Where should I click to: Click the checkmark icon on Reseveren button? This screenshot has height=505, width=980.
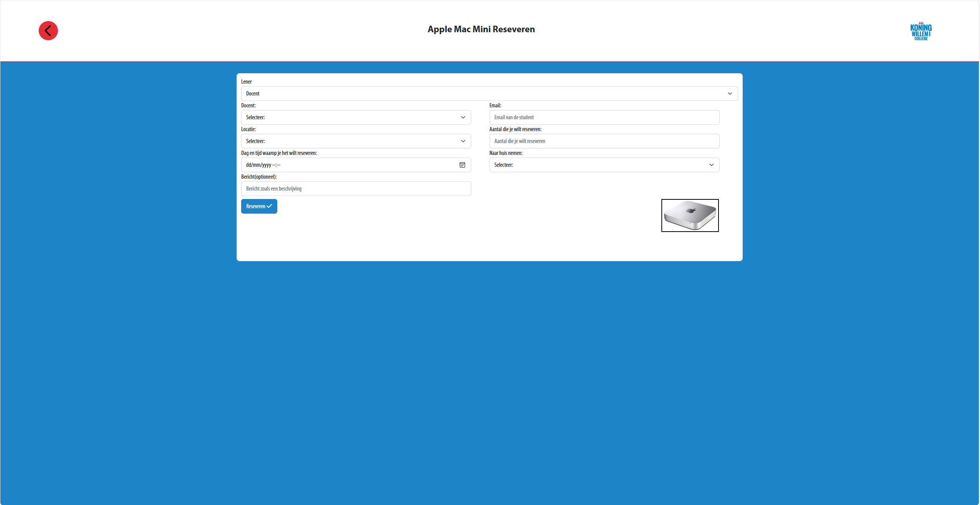click(x=270, y=206)
